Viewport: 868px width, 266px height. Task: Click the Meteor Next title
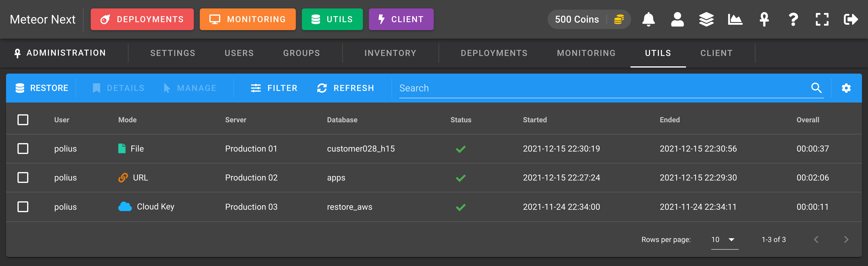pos(42,19)
